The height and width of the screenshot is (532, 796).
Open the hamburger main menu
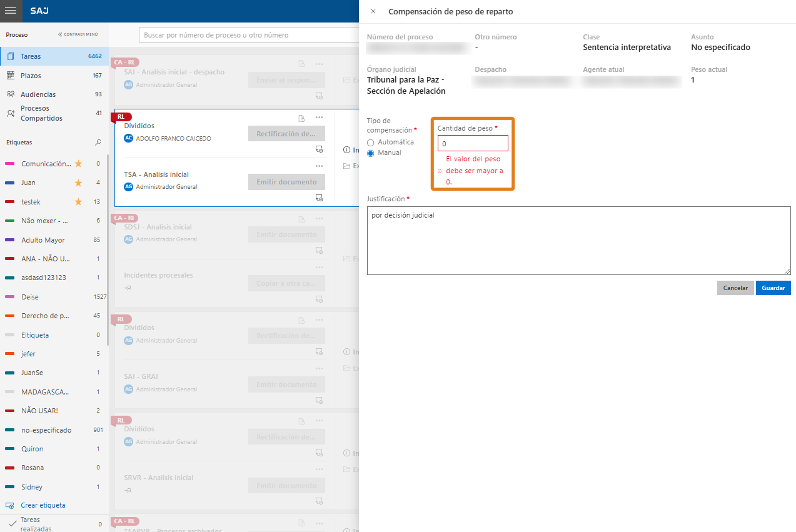pos(11,11)
